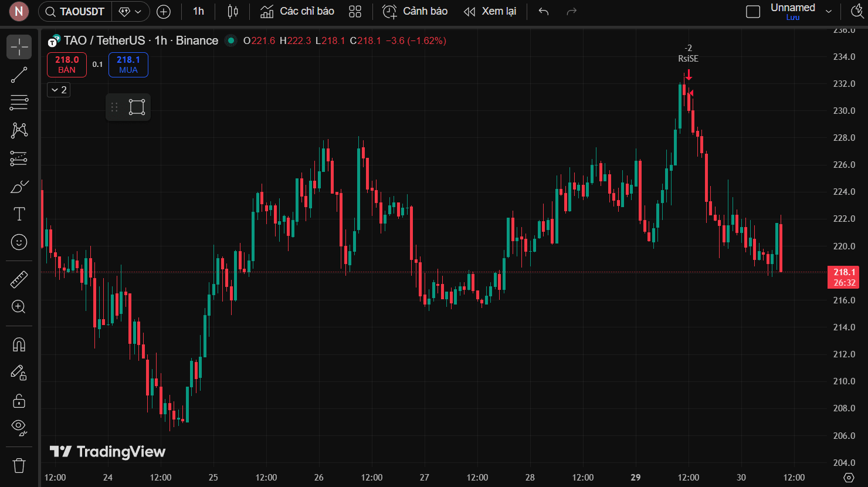Image resolution: width=868 pixels, height=487 pixels.
Task: Open the Fibonacci retracement tools
Action: pyautogui.click(x=19, y=103)
